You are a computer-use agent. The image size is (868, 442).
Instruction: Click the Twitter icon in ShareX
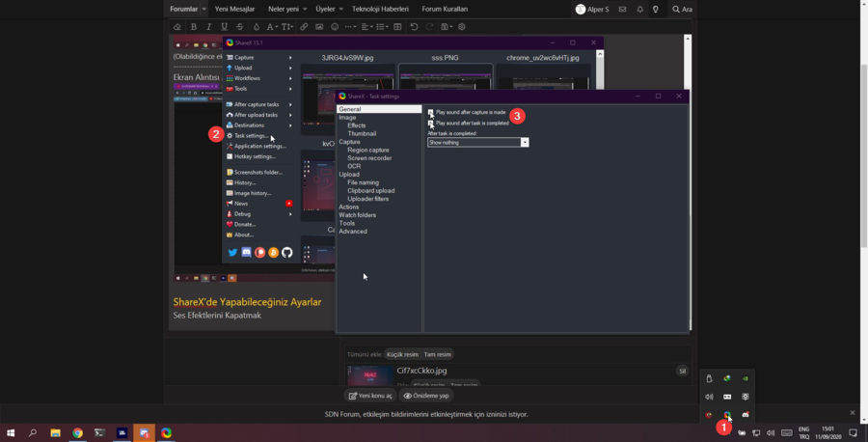tap(232, 253)
